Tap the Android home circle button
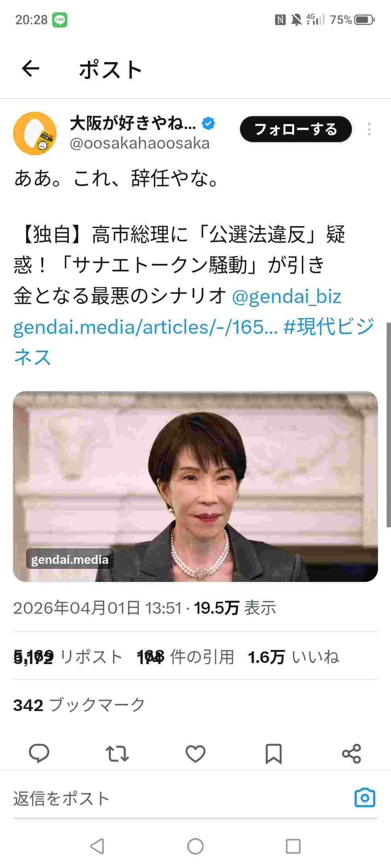The width and height of the screenshot is (391, 868). click(x=195, y=846)
